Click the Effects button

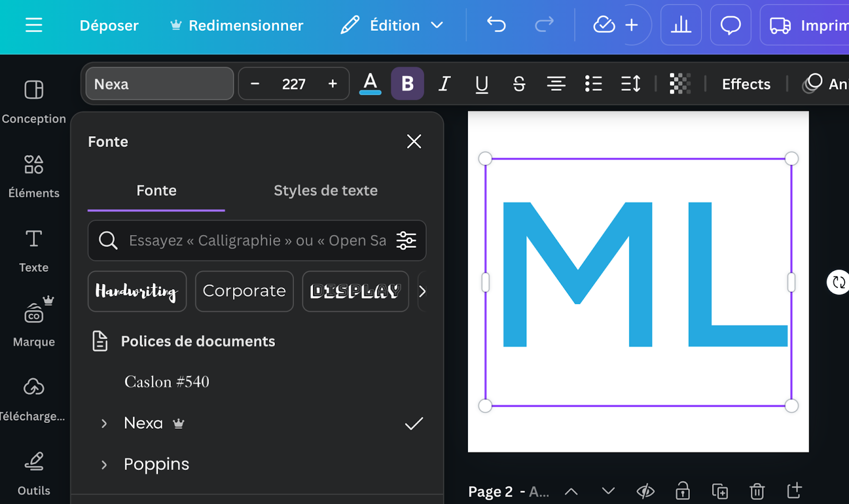click(746, 83)
